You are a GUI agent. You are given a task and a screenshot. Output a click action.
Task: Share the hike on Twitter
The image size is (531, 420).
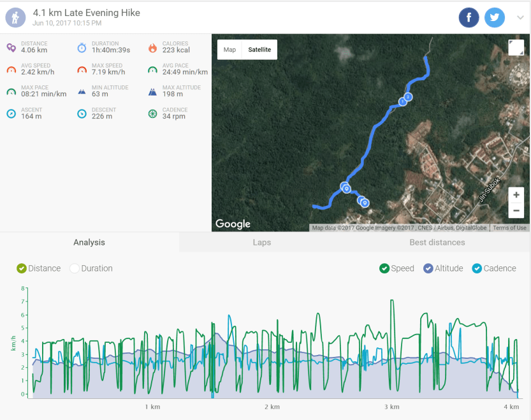(495, 17)
